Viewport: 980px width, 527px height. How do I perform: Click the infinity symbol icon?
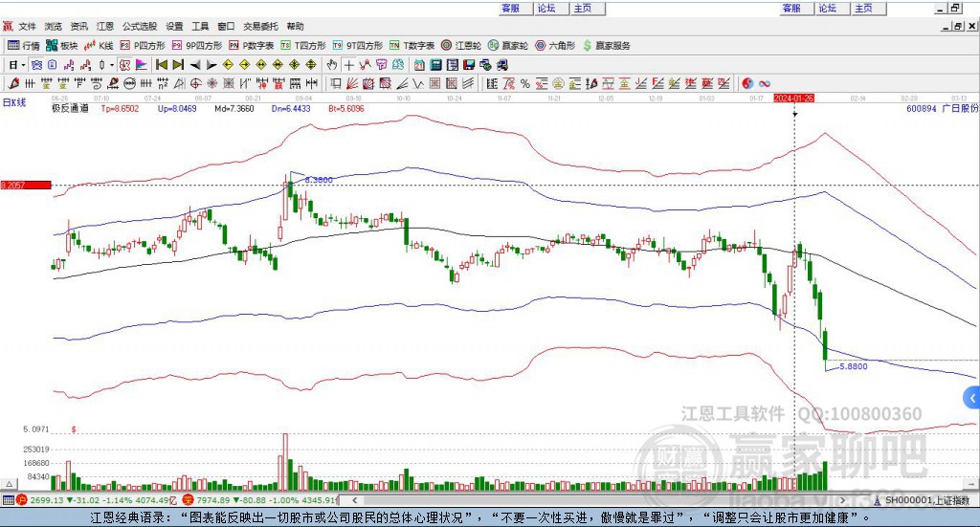(x=765, y=83)
